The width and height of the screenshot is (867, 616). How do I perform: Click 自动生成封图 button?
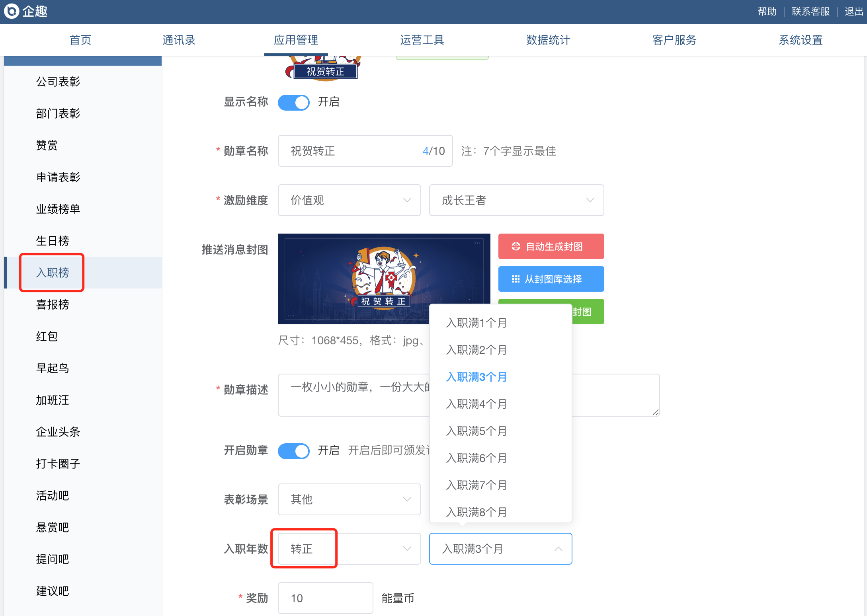551,246
